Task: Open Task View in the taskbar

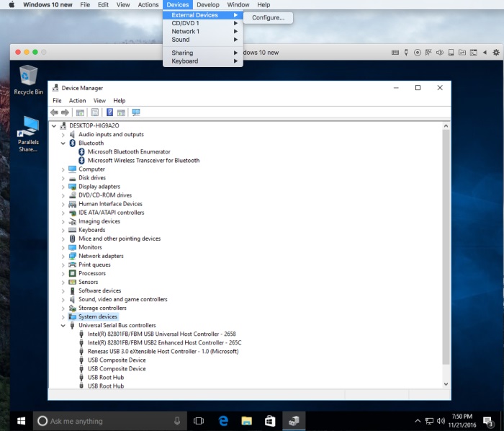Action: click(199, 421)
